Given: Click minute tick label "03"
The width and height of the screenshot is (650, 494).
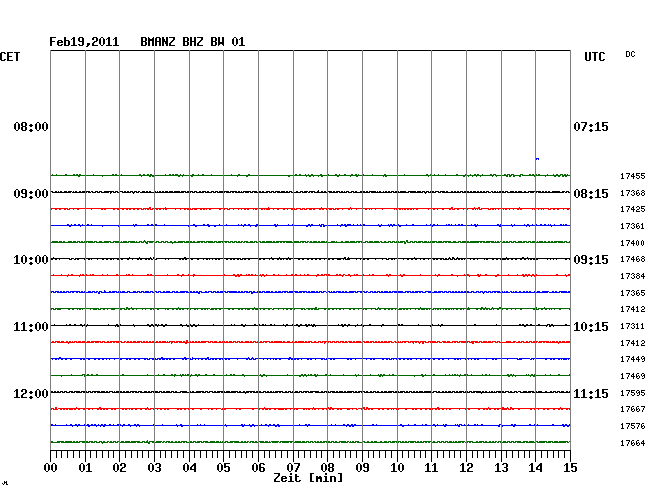Looking at the screenshot, I should tap(155, 468).
